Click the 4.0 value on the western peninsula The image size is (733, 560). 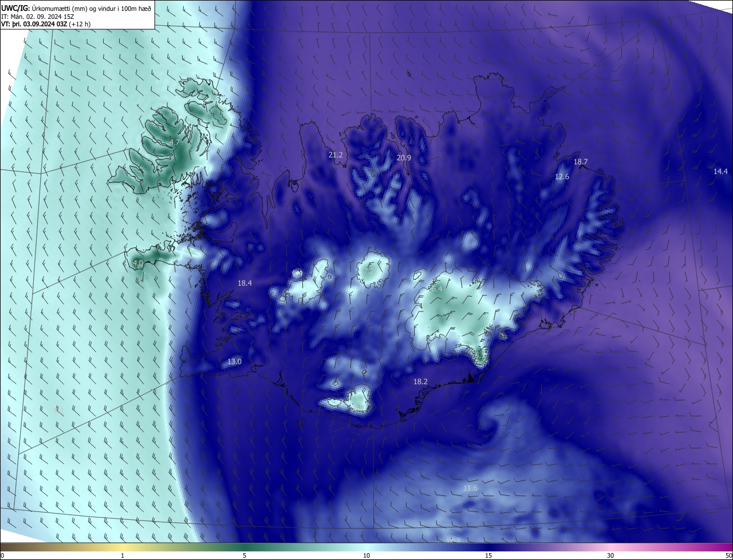click(x=138, y=263)
